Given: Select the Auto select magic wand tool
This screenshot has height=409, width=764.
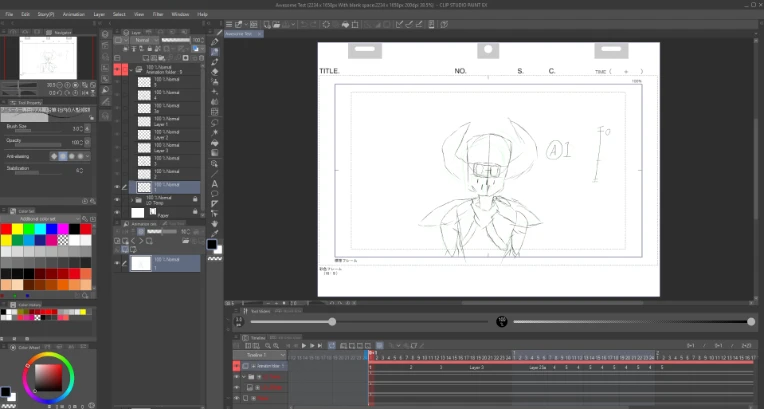Looking at the screenshot, I should point(215,132).
